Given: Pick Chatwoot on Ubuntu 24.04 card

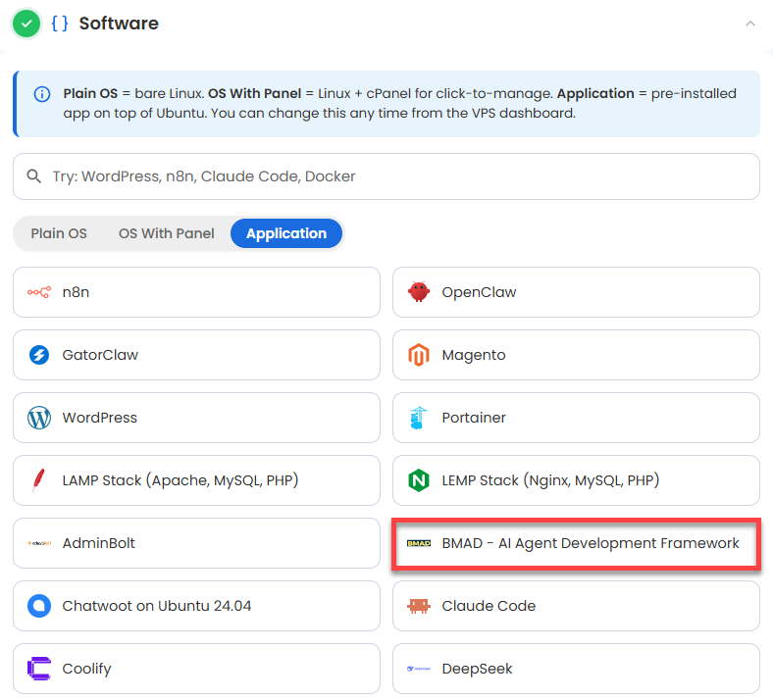Looking at the screenshot, I should point(197,606).
